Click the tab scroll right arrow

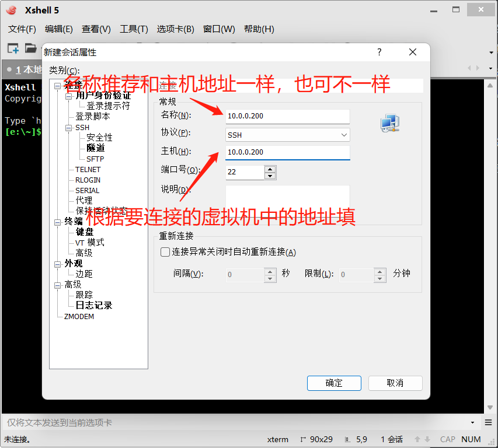[x=478, y=68]
